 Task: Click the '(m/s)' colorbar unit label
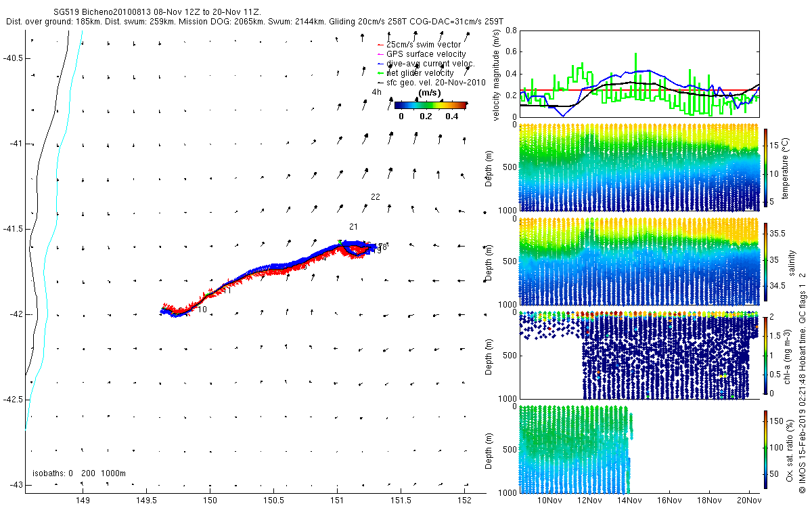pos(430,93)
